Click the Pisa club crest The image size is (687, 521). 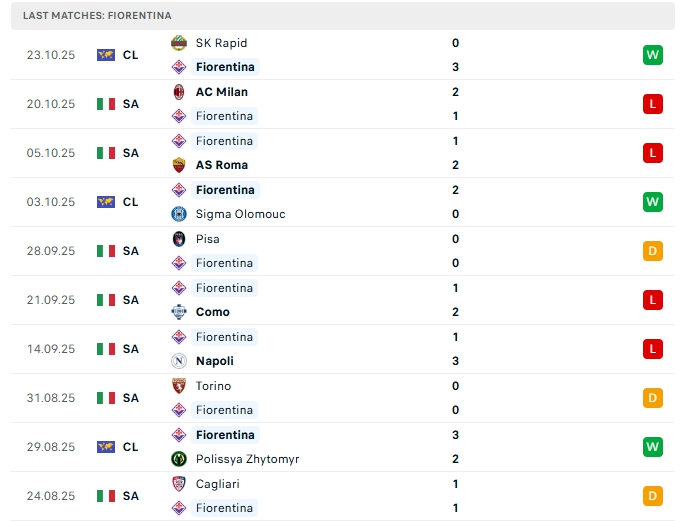pyautogui.click(x=179, y=239)
